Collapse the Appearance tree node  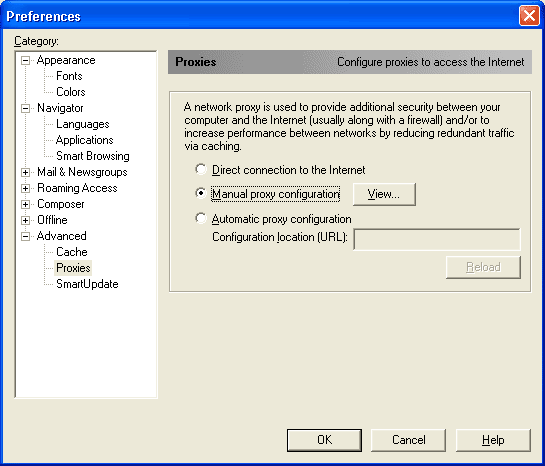click(25, 60)
